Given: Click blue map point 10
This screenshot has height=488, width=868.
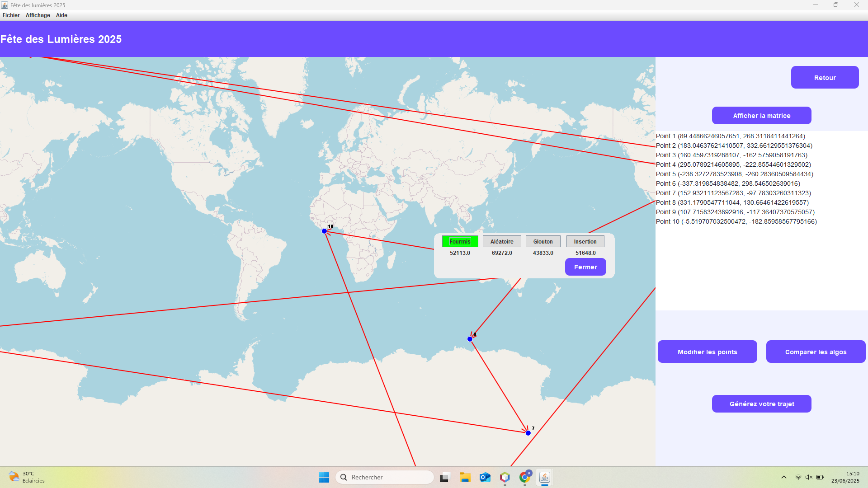Looking at the screenshot, I should pos(324,231).
